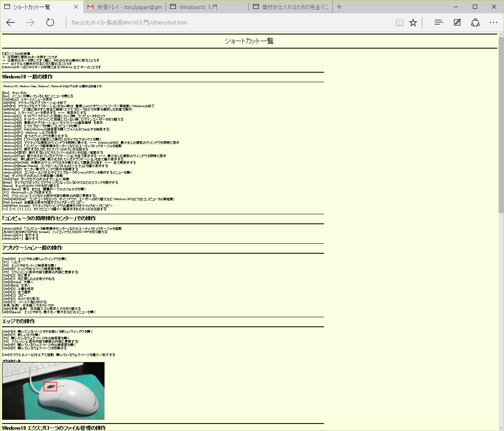Refresh the current page
The height and width of the screenshot is (431, 504).
(x=50, y=22)
